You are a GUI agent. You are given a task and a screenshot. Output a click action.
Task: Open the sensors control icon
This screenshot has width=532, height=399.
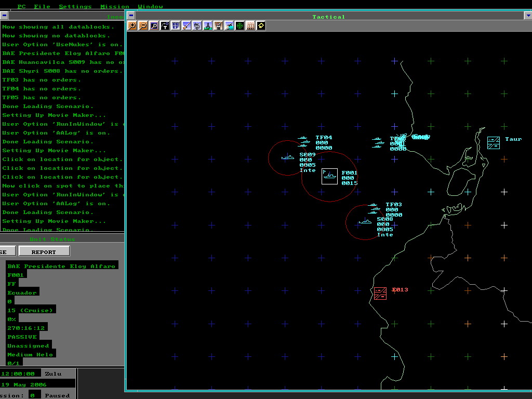click(197, 26)
